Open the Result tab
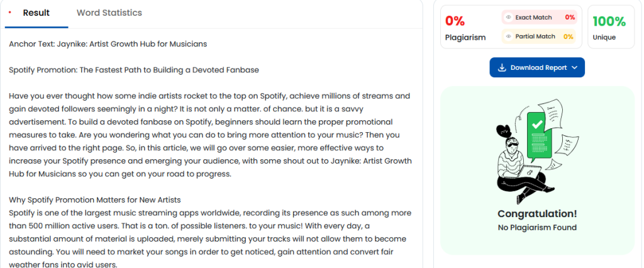This screenshot has width=644, height=268. pyautogui.click(x=36, y=13)
